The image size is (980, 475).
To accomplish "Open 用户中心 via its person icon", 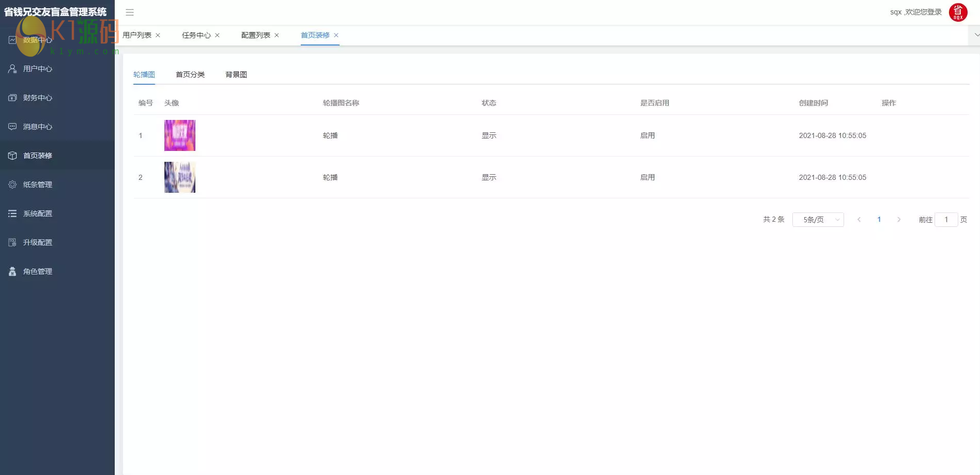I will (12, 69).
